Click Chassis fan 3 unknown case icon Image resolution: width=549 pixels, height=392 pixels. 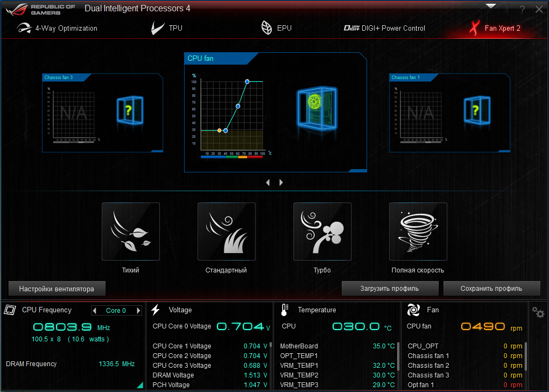pyautogui.click(x=130, y=110)
